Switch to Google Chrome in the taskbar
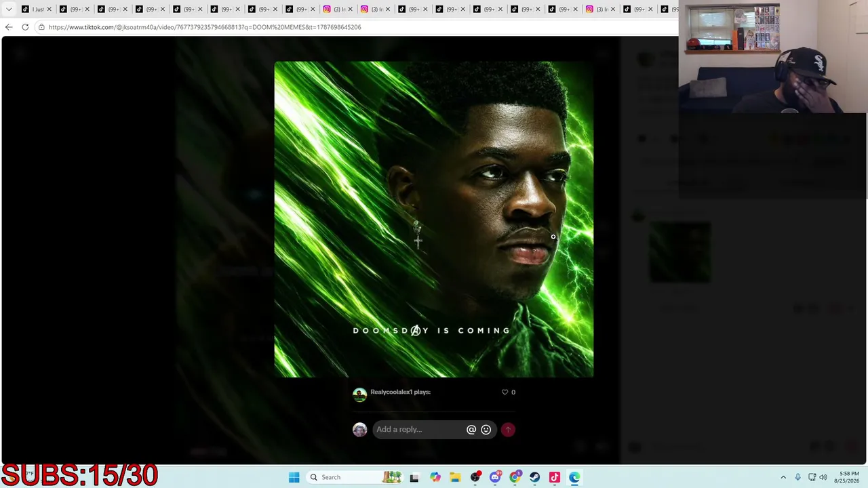The height and width of the screenshot is (488, 868). 515,477
